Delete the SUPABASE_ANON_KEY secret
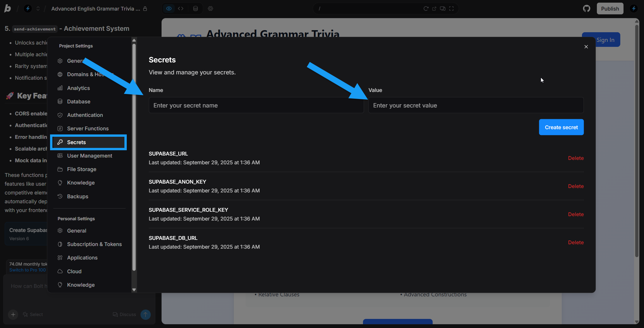Image resolution: width=644 pixels, height=328 pixels. 576,186
